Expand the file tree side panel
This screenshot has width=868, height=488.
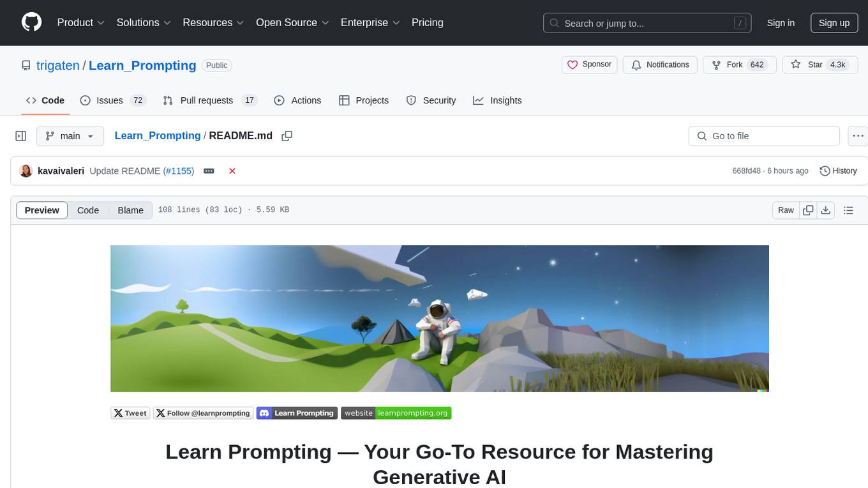coord(21,136)
